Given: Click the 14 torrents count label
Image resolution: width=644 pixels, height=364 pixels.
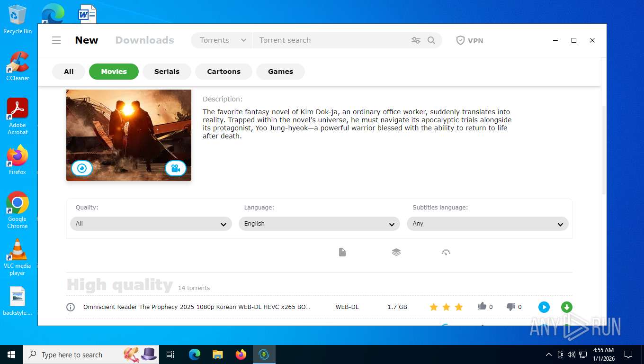Looking at the screenshot, I should pyautogui.click(x=194, y=288).
